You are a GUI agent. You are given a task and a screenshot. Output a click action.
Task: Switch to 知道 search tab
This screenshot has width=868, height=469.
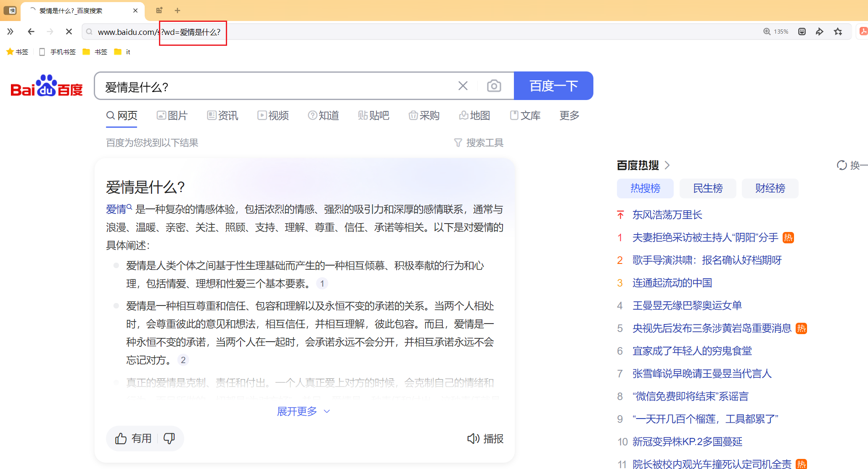[323, 115]
